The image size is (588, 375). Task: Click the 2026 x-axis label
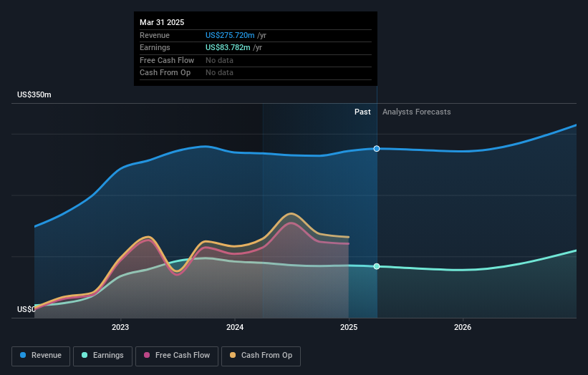pyautogui.click(x=463, y=327)
